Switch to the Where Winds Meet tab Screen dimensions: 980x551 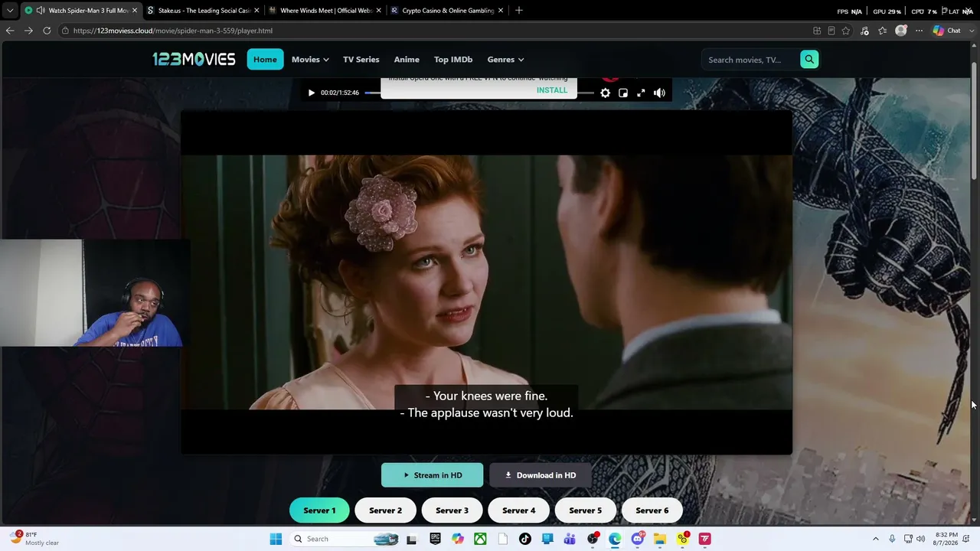(325, 11)
